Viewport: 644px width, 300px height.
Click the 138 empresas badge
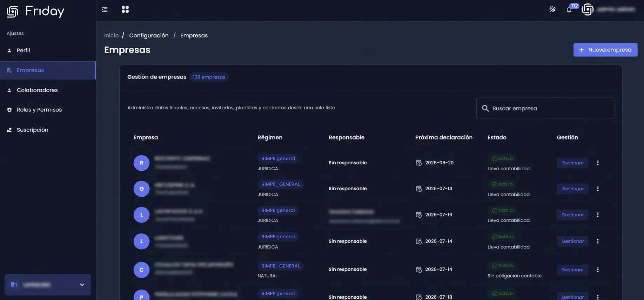[209, 77]
